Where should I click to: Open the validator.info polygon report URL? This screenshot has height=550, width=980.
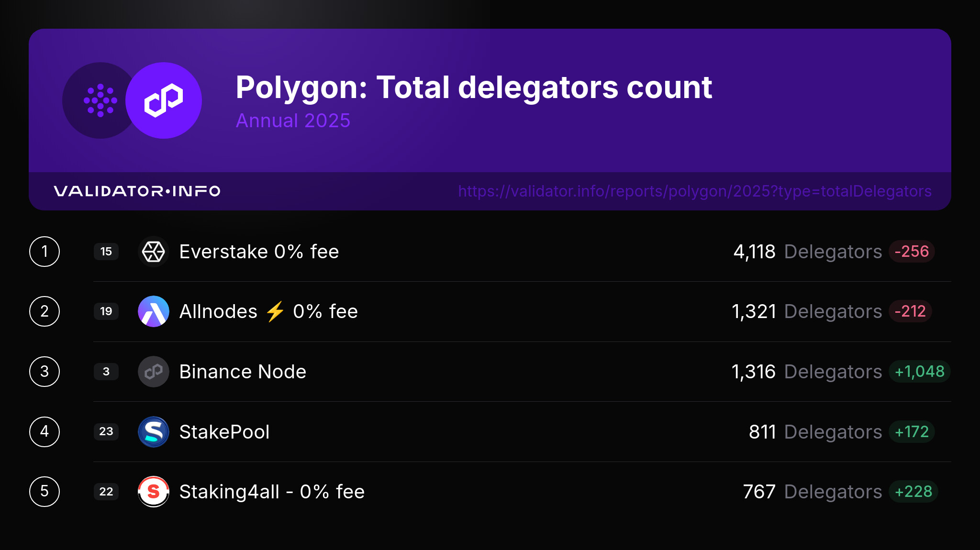coord(695,191)
